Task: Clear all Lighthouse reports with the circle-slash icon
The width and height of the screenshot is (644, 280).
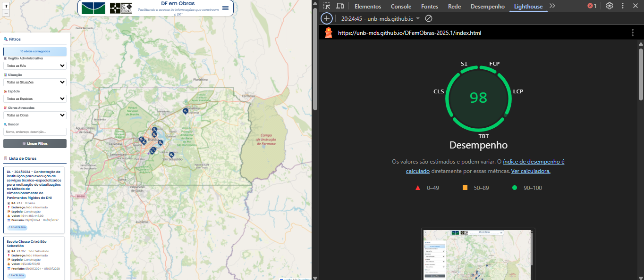Action: [x=429, y=18]
